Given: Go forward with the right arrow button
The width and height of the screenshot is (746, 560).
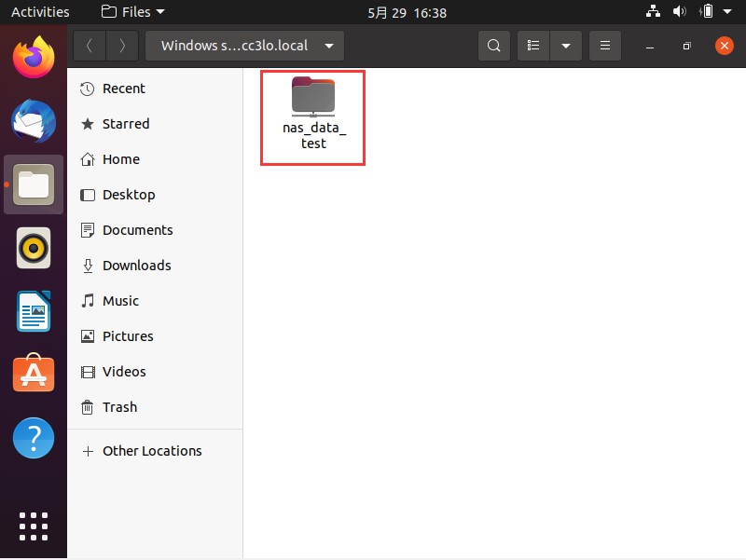Looking at the screenshot, I should click(122, 46).
